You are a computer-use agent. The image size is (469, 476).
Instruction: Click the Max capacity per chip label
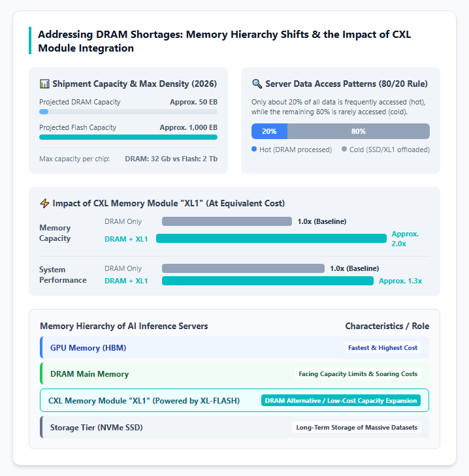(74, 159)
